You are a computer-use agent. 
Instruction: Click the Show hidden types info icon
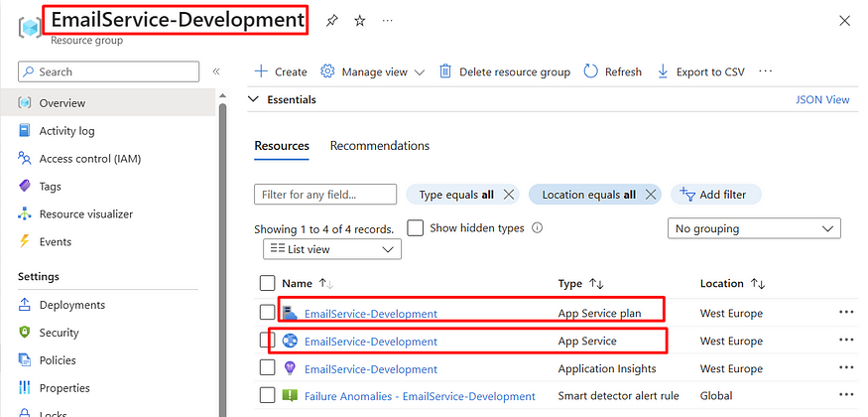coord(537,228)
